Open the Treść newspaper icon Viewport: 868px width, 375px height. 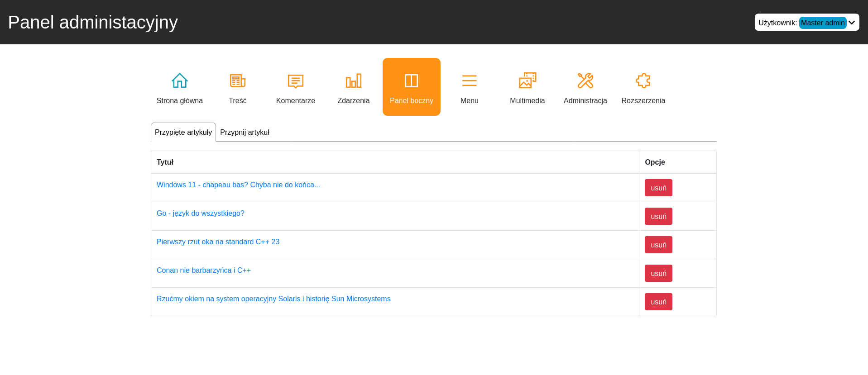click(x=238, y=81)
